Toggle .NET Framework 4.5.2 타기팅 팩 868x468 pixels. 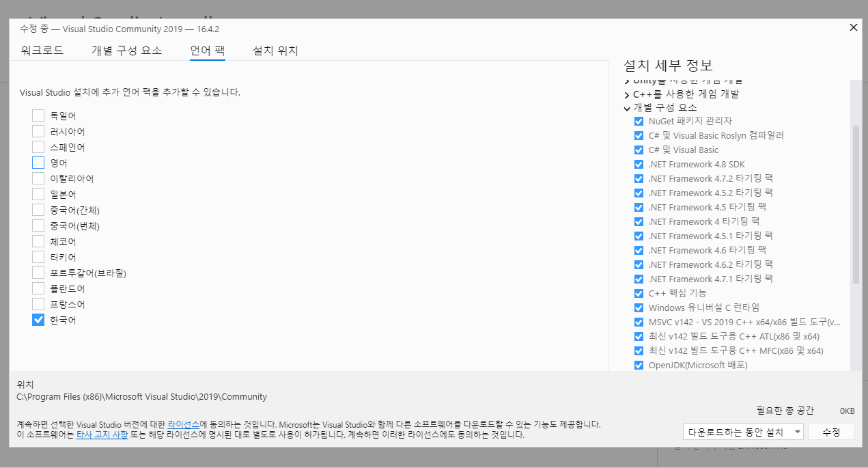click(x=639, y=193)
